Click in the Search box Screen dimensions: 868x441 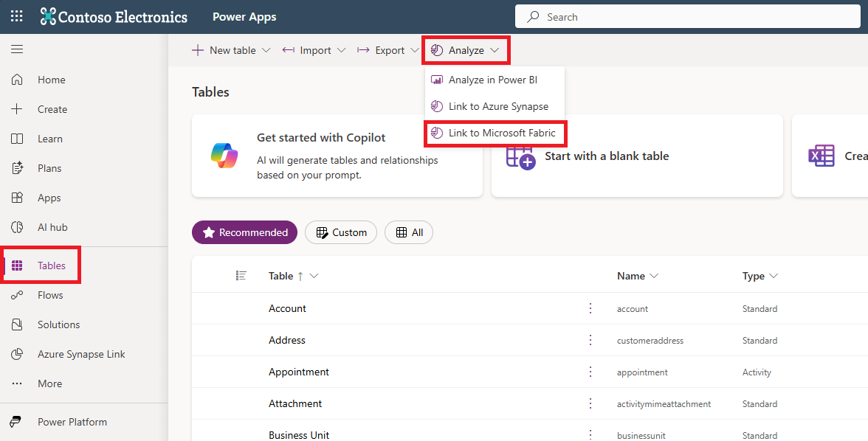[x=688, y=17]
